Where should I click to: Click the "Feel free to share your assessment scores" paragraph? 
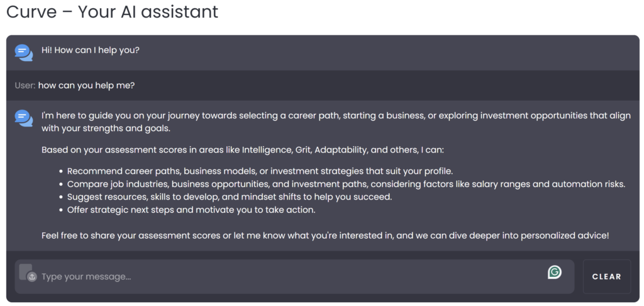coord(325,237)
